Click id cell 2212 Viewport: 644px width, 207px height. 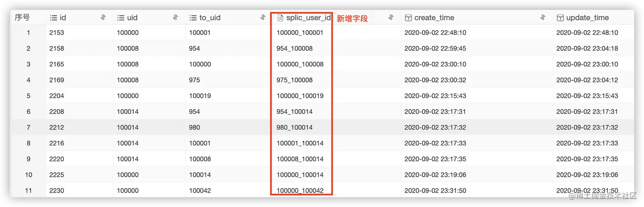pyautogui.click(x=57, y=127)
